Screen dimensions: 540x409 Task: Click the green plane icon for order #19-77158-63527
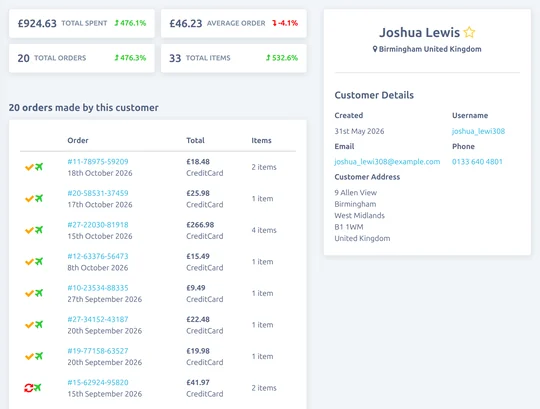tap(39, 356)
